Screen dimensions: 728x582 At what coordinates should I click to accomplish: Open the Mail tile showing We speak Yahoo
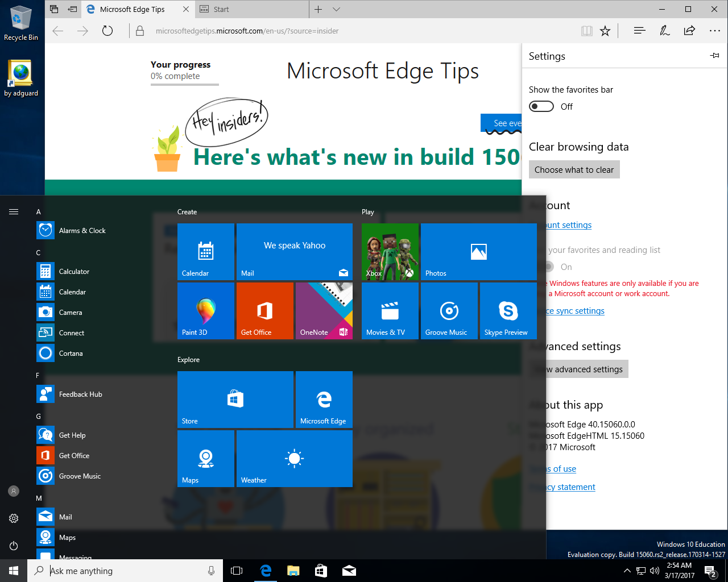[x=295, y=252]
